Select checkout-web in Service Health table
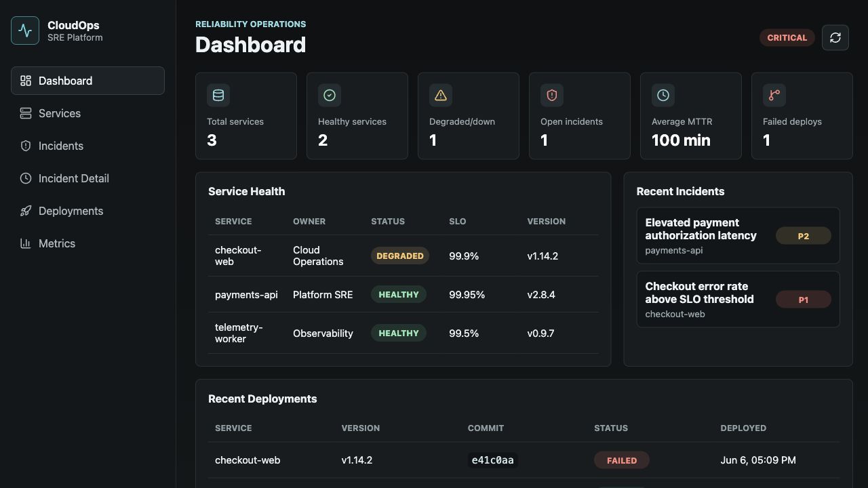Screen dimensions: 868x488 point(238,256)
